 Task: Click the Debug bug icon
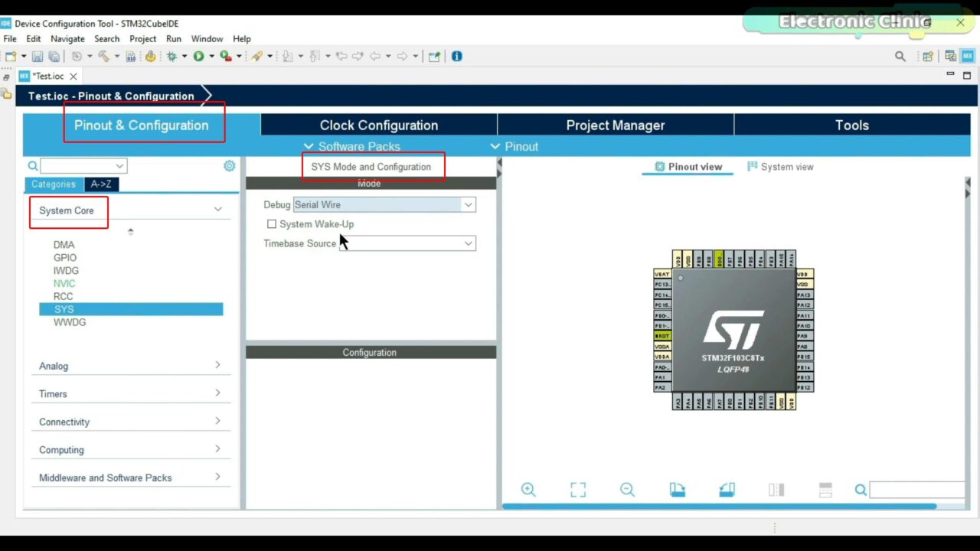point(171,56)
